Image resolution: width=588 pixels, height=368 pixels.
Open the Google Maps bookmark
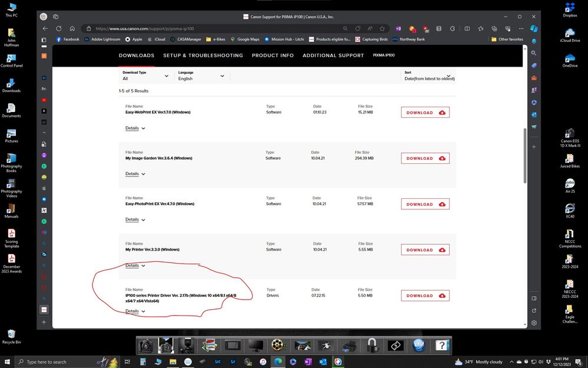pyautogui.click(x=244, y=40)
